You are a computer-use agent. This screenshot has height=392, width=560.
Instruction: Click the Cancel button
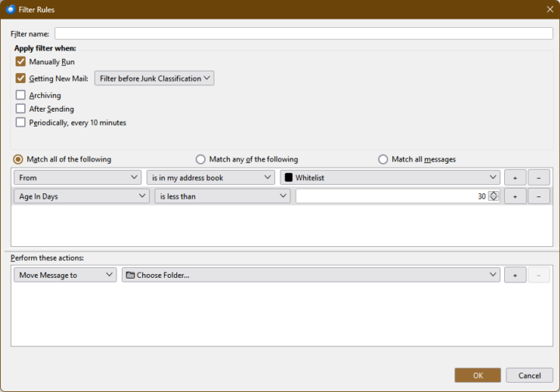pyautogui.click(x=529, y=375)
